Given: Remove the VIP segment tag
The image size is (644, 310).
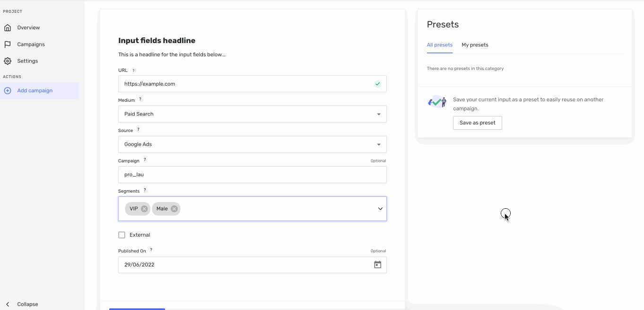Looking at the screenshot, I should click(x=144, y=208).
